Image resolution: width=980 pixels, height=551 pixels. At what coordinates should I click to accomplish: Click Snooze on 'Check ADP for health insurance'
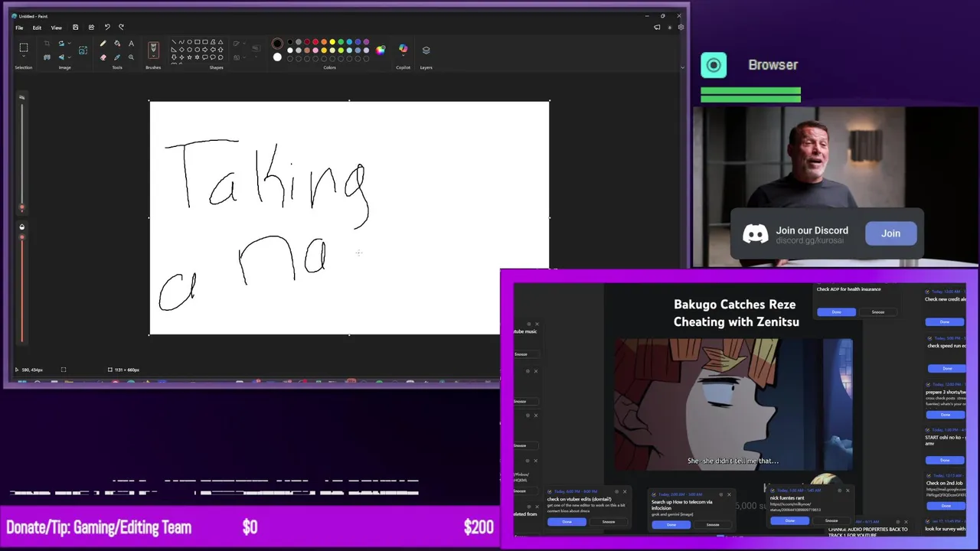(x=877, y=311)
